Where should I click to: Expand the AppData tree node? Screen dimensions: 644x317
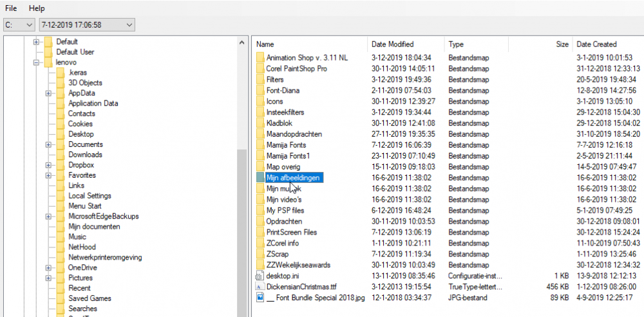click(x=48, y=93)
